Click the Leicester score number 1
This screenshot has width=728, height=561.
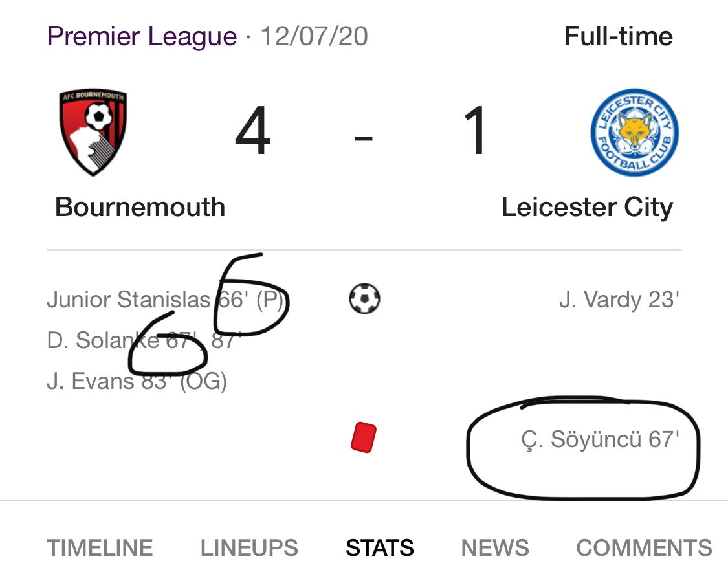click(x=475, y=131)
